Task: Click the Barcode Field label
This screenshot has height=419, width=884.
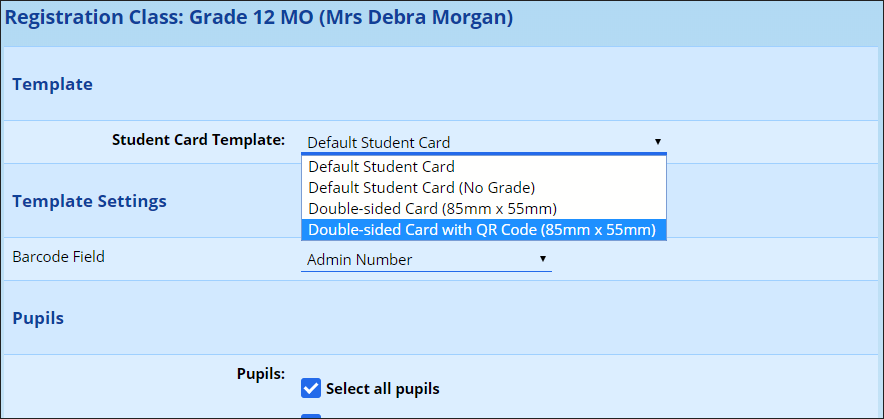Action: tap(58, 257)
